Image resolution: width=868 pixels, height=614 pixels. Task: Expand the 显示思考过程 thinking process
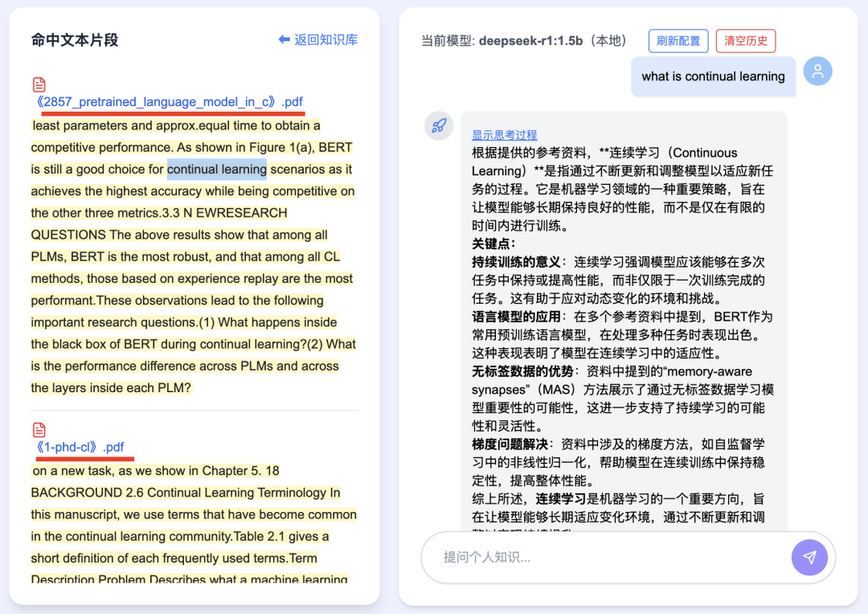[504, 135]
